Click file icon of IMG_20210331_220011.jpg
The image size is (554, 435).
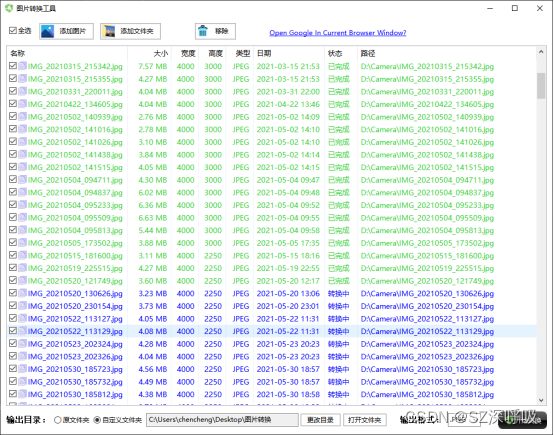pyautogui.click(x=23, y=91)
